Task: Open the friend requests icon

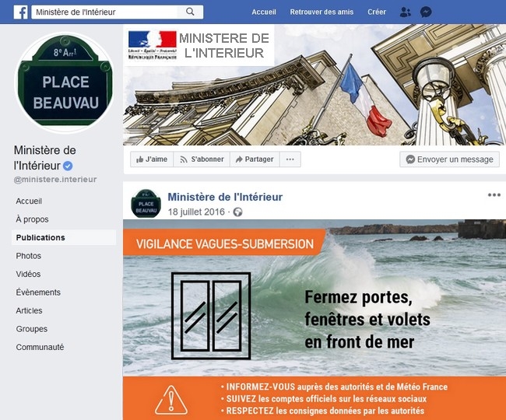Action: (x=405, y=12)
